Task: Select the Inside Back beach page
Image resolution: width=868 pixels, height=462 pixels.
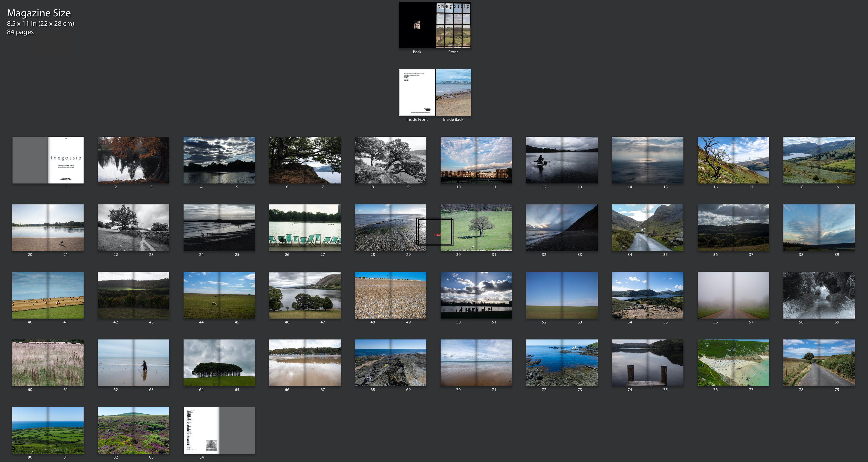Action: [453, 93]
